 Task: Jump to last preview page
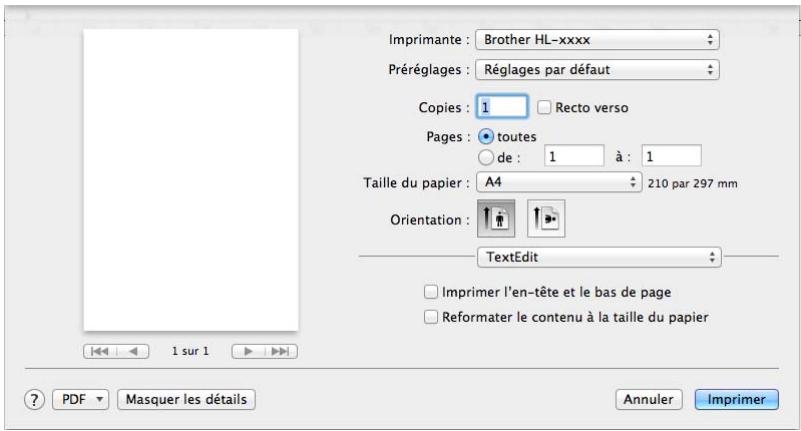pos(280,351)
